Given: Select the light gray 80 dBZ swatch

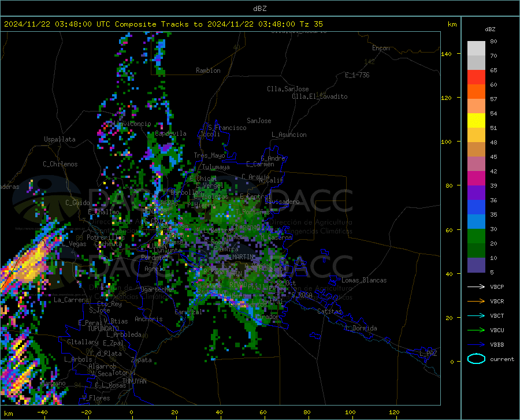Looking at the screenshot, I should 476,48.
